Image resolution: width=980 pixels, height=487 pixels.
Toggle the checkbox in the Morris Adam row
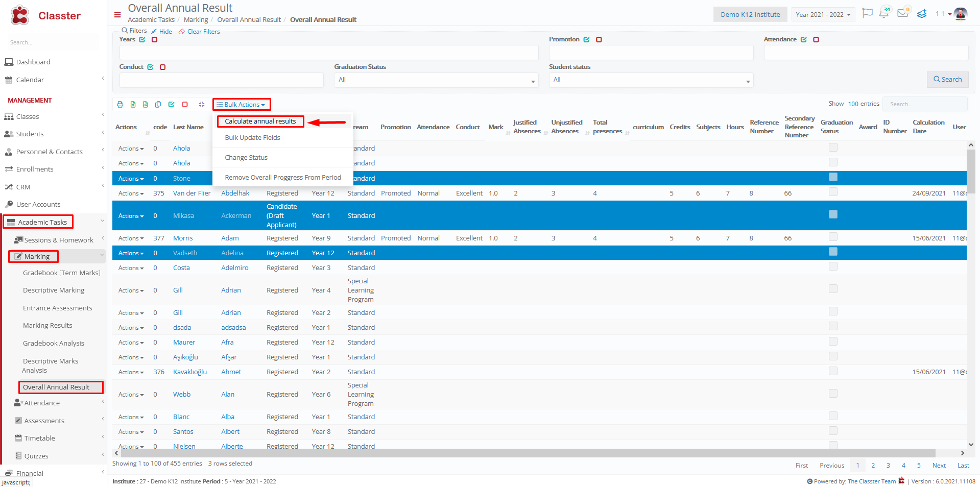pos(833,237)
